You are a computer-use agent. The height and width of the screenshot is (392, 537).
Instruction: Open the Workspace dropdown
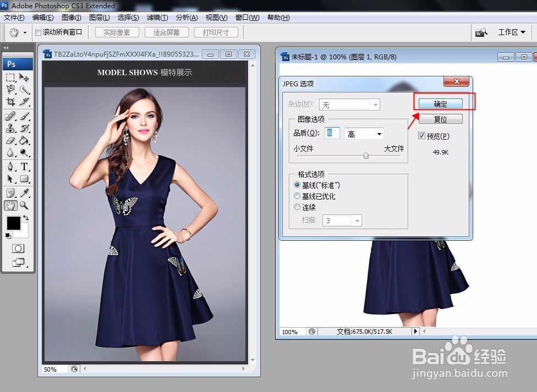[512, 32]
